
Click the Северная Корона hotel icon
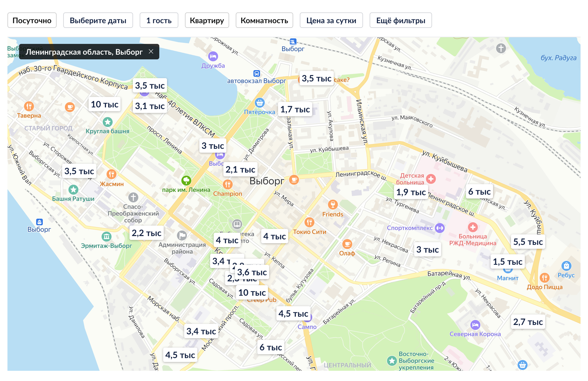tap(475, 325)
